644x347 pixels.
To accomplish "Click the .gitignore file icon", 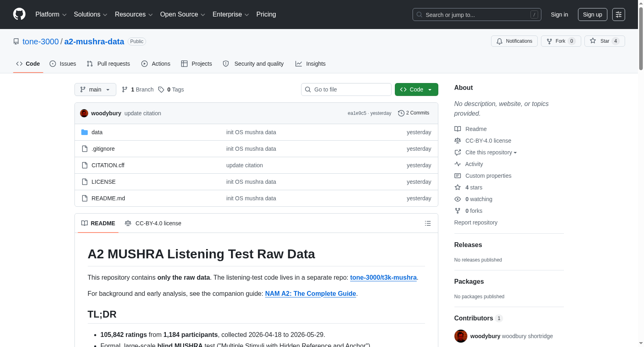I will point(85,149).
